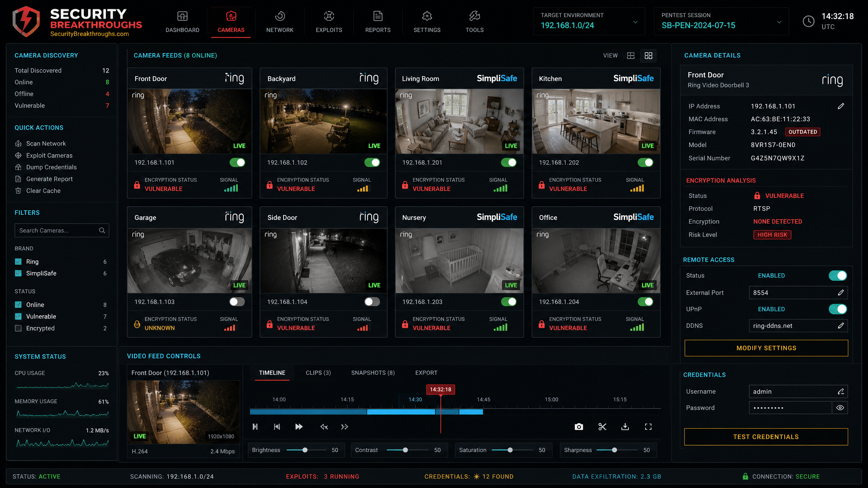Image resolution: width=868 pixels, height=488 pixels.
Task: Click the Security Breakthroughs shield logo
Action: pos(26,21)
